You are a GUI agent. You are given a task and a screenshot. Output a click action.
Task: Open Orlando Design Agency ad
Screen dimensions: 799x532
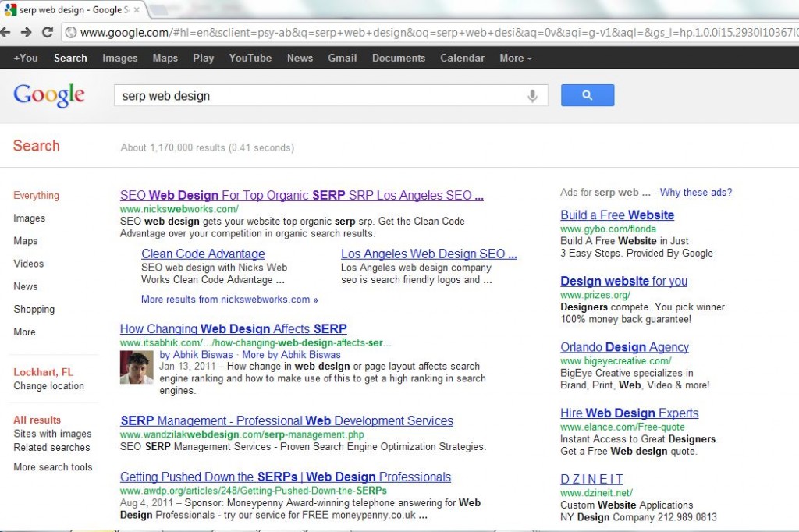(624, 348)
